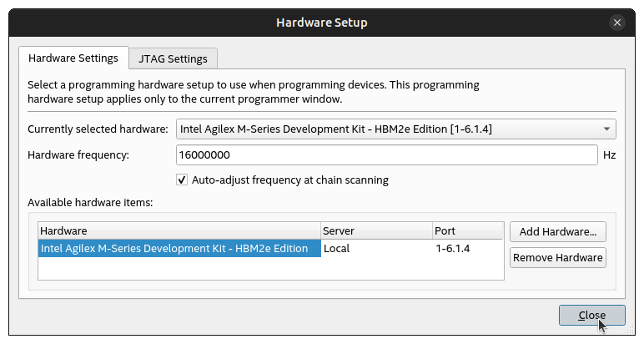
Task: Click the Hardware Setup title bar
Action: point(321,22)
